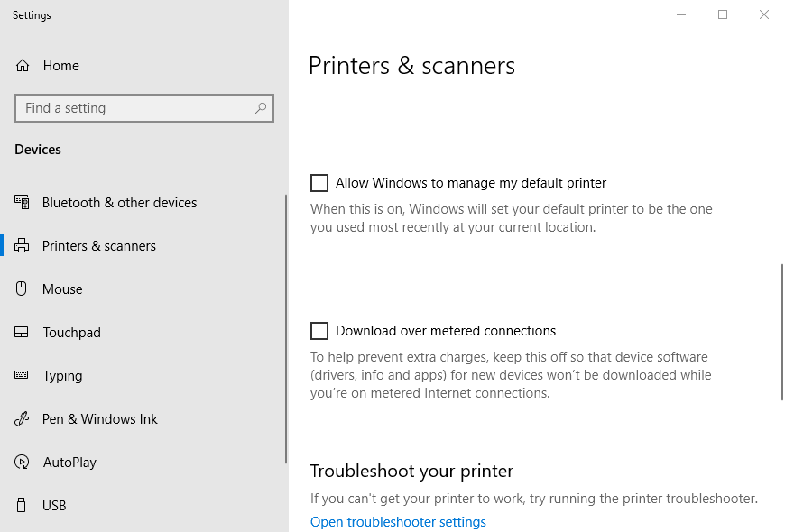This screenshot has height=532, width=785.
Task: Enable Allow Windows to manage default printer
Action: click(319, 183)
